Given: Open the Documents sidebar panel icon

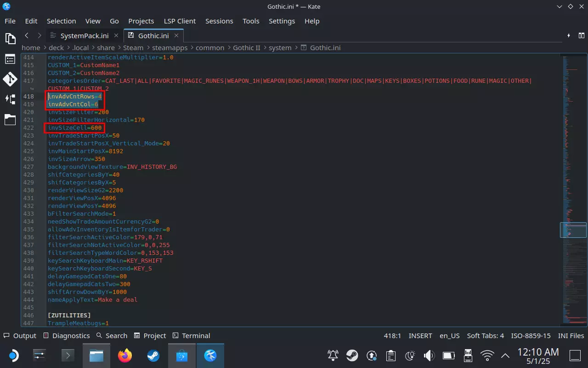Looking at the screenshot, I should pos(10,38).
